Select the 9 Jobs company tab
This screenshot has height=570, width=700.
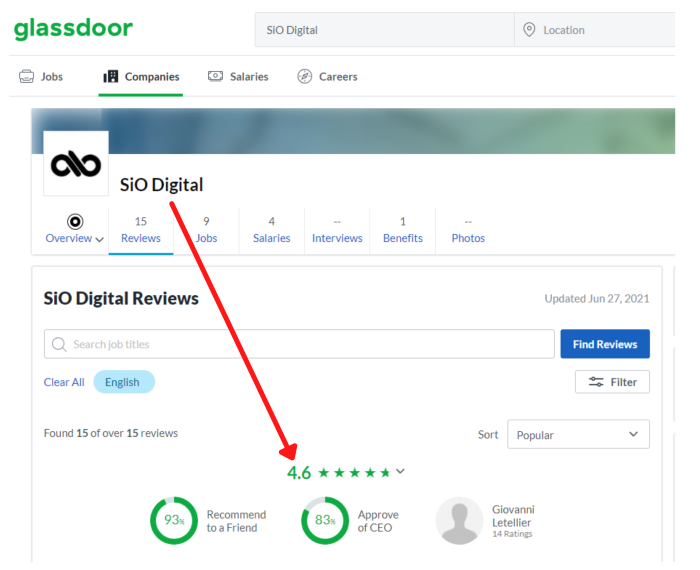click(x=206, y=231)
